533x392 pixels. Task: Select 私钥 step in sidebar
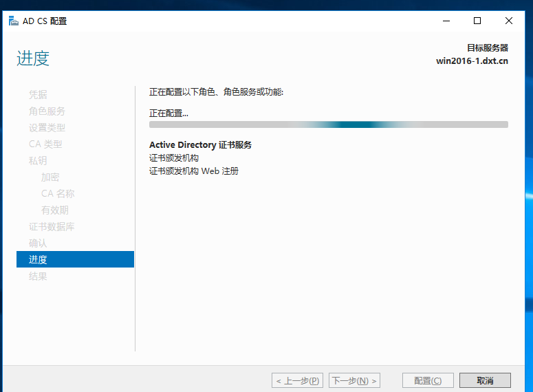click(x=38, y=160)
